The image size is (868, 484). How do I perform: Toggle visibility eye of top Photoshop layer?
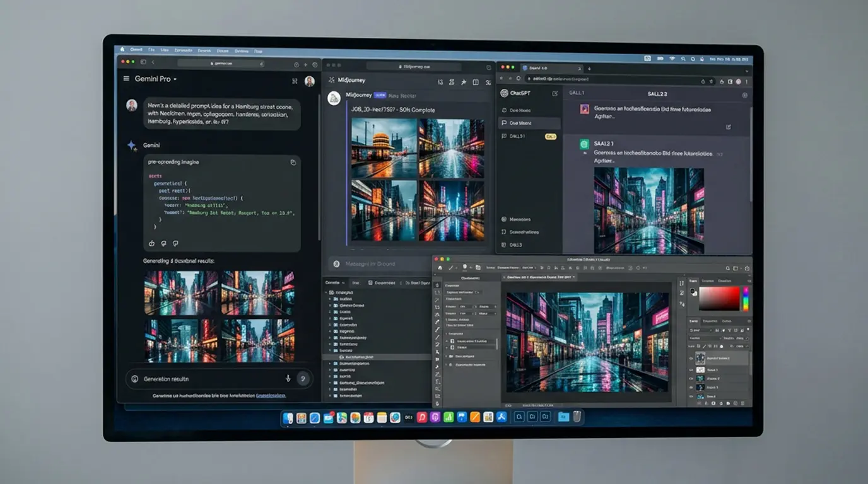tap(691, 359)
